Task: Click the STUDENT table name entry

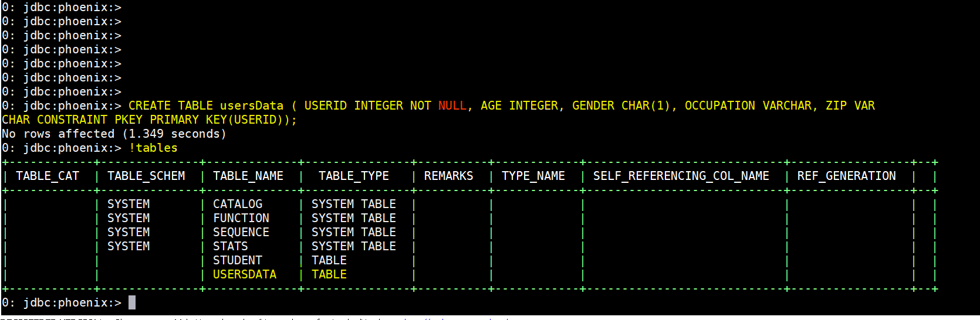Action: (x=237, y=260)
